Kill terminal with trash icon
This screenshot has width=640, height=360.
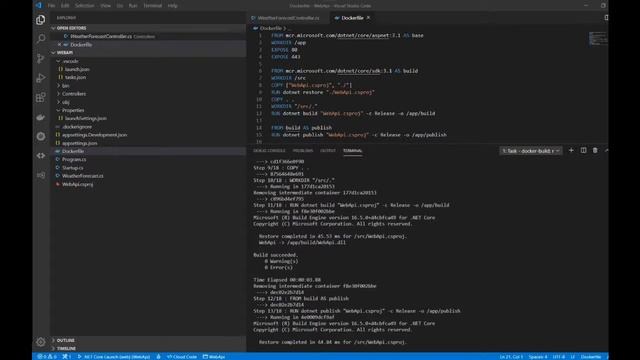click(595, 151)
